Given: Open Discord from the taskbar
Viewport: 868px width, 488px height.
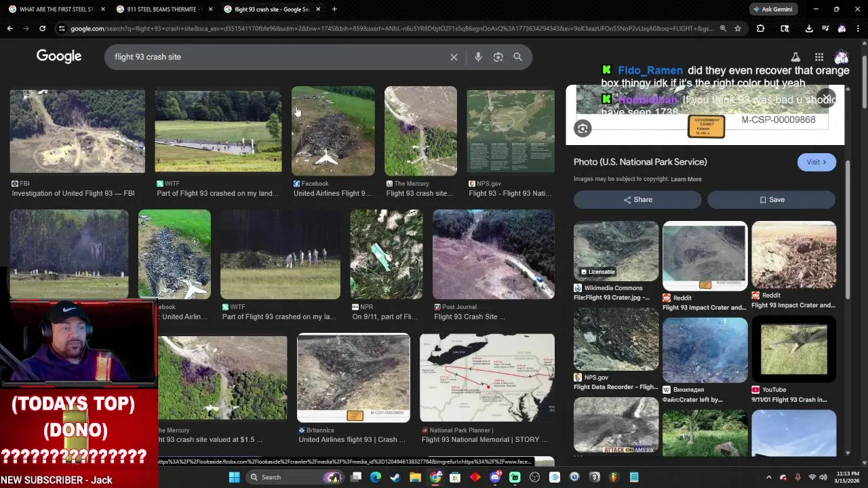Looking at the screenshot, I should (495, 477).
